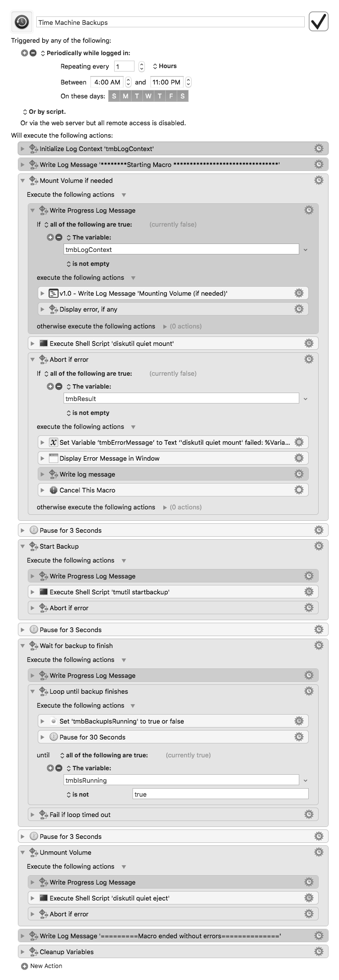Expand the 'Pause for 30 Seconds' action
The image size is (339, 980).
coord(43,736)
